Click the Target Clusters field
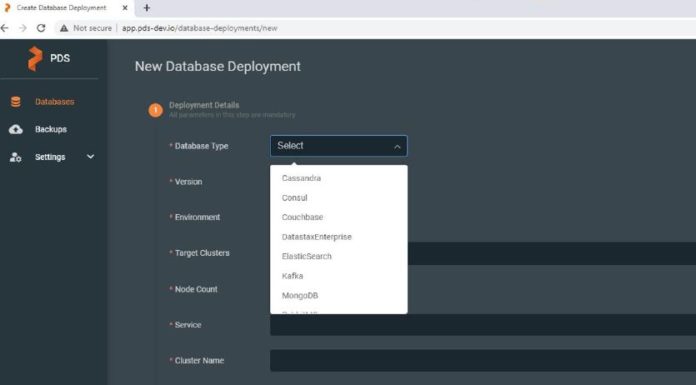 552,254
